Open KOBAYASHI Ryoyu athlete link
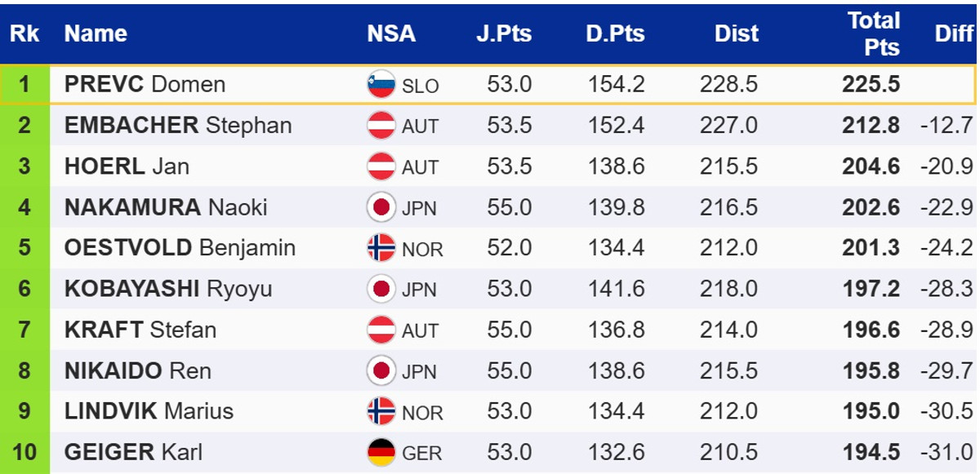Image resolution: width=980 pixels, height=474 pixels. (x=167, y=289)
